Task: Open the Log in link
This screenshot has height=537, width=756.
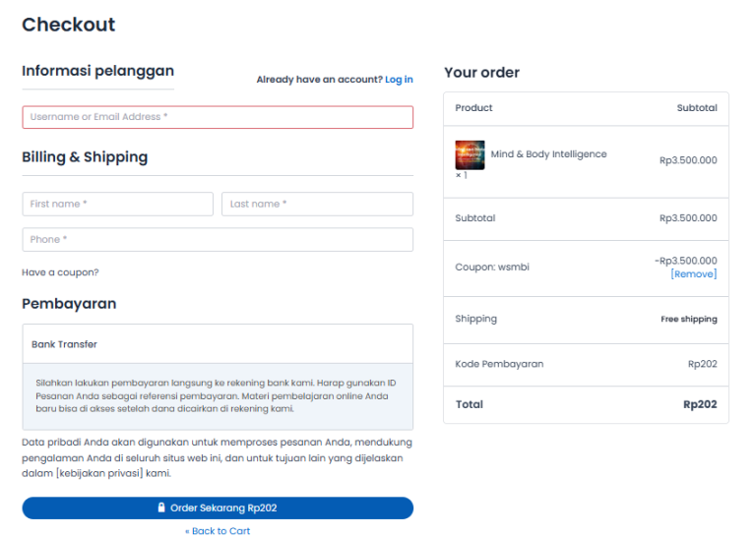Action: tap(399, 80)
